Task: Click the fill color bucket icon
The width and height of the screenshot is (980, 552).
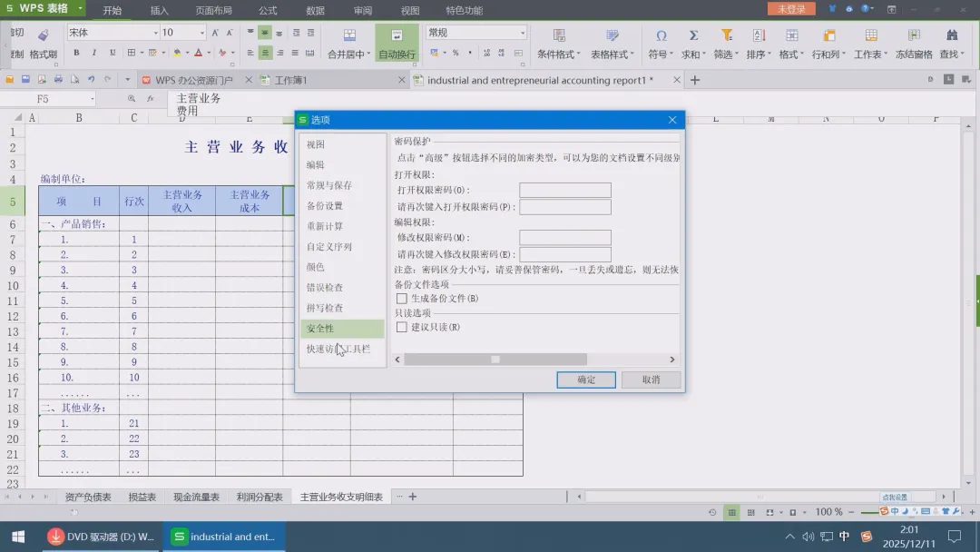Action: pos(178,54)
